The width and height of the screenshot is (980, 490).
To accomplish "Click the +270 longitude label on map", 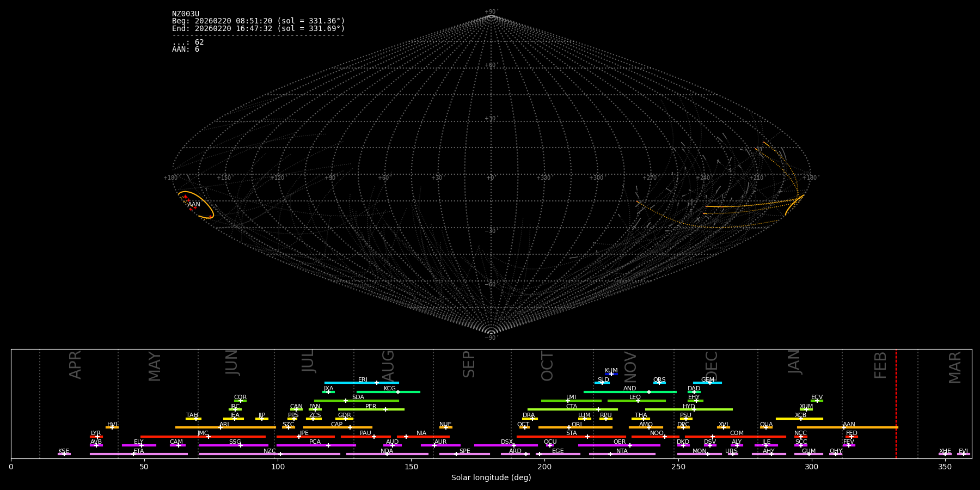I will coord(650,178).
